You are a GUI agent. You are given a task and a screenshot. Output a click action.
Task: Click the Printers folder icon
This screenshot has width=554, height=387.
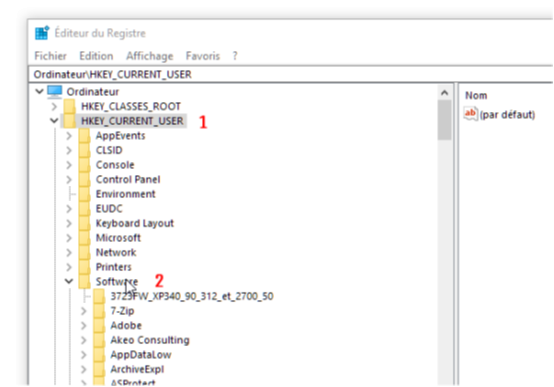[x=84, y=267]
